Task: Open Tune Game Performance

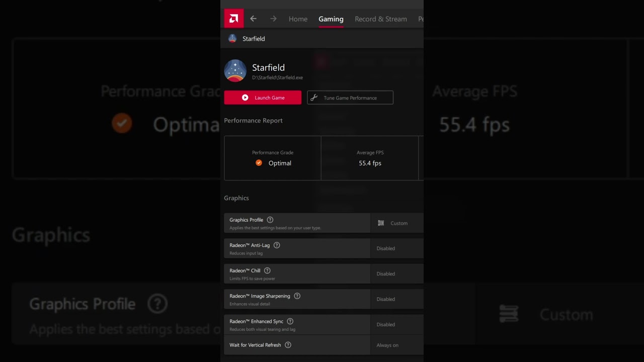Action: coord(350,98)
